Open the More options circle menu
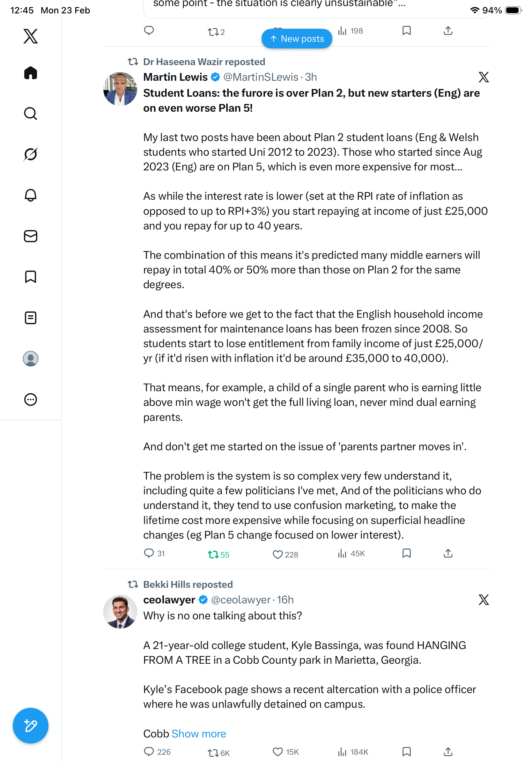The image size is (532, 762). (31, 399)
